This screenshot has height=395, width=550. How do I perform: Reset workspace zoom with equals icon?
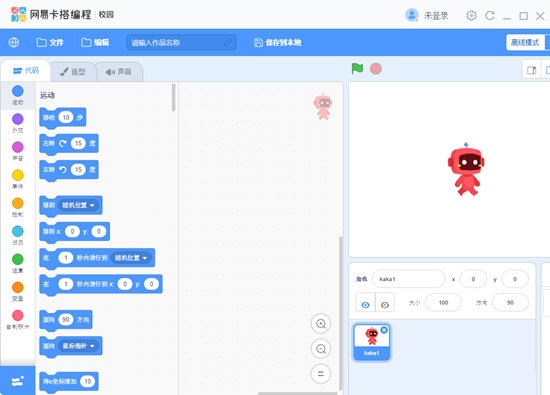(x=321, y=374)
